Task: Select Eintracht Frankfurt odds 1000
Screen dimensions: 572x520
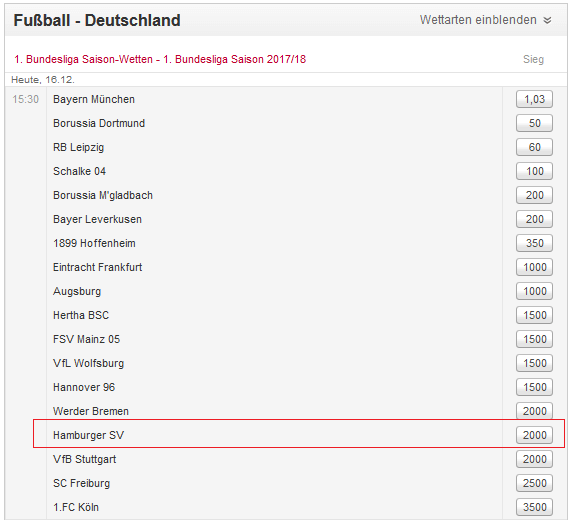Action: click(x=534, y=267)
